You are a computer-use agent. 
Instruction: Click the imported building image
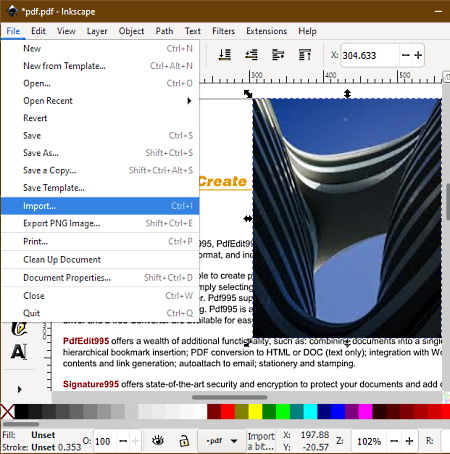pyautogui.click(x=347, y=218)
